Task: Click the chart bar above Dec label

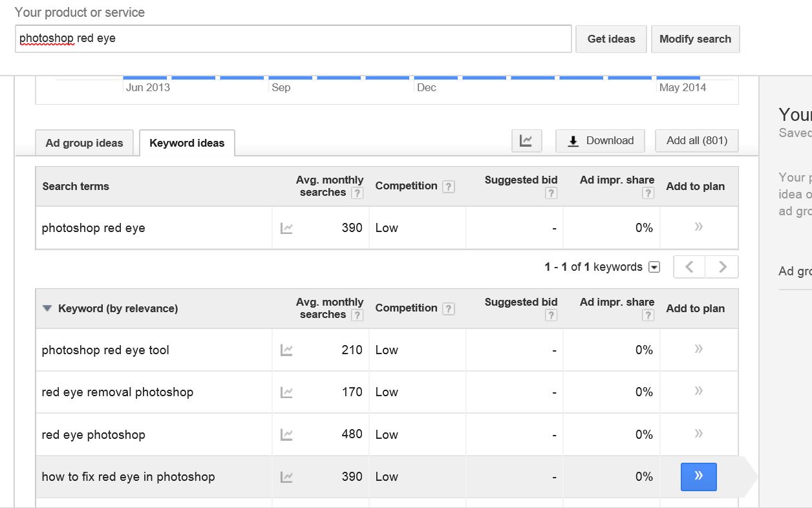Action: click(436, 78)
